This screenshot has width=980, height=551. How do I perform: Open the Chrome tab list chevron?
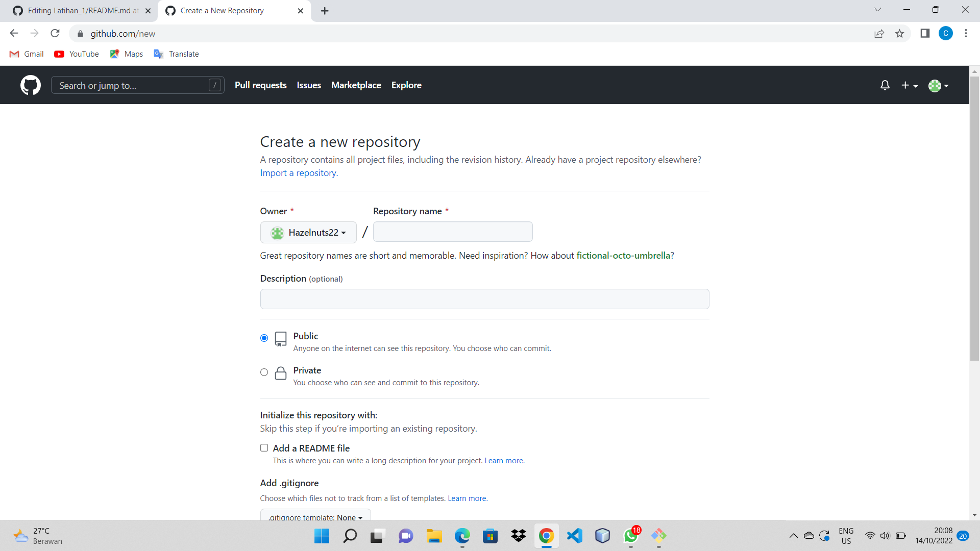click(877, 9)
